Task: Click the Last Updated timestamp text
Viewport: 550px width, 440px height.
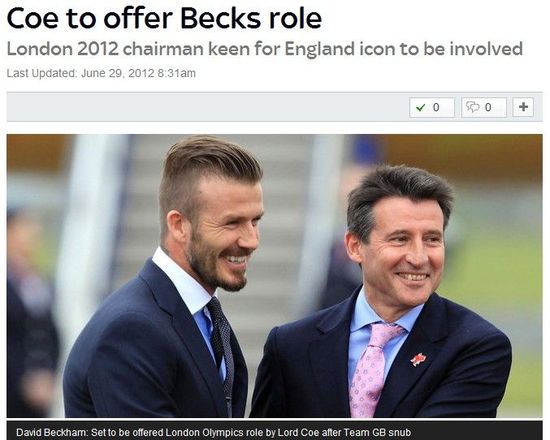Action: coord(101,73)
